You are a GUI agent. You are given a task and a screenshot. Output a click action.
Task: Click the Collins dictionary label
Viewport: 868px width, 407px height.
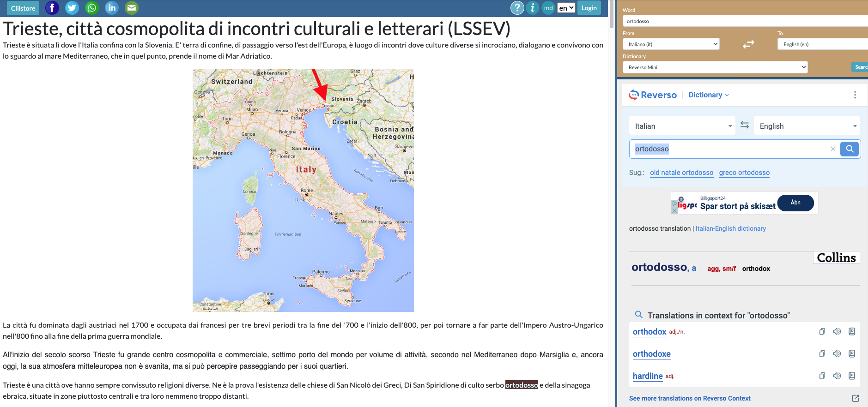coord(836,257)
